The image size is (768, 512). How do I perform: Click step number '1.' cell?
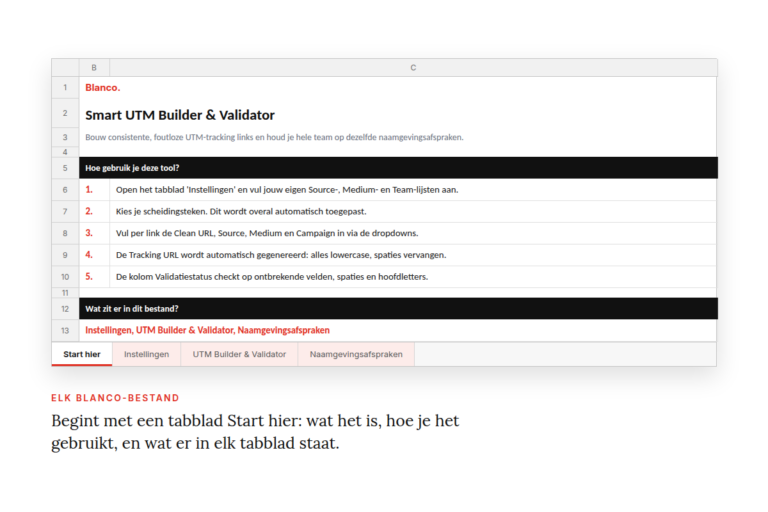tap(94, 190)
